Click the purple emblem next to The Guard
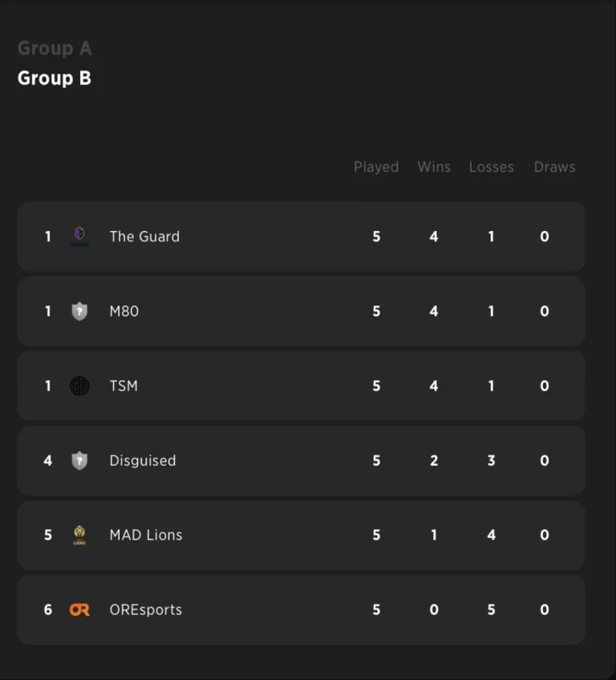616x680 pixels. coord(79,236)
